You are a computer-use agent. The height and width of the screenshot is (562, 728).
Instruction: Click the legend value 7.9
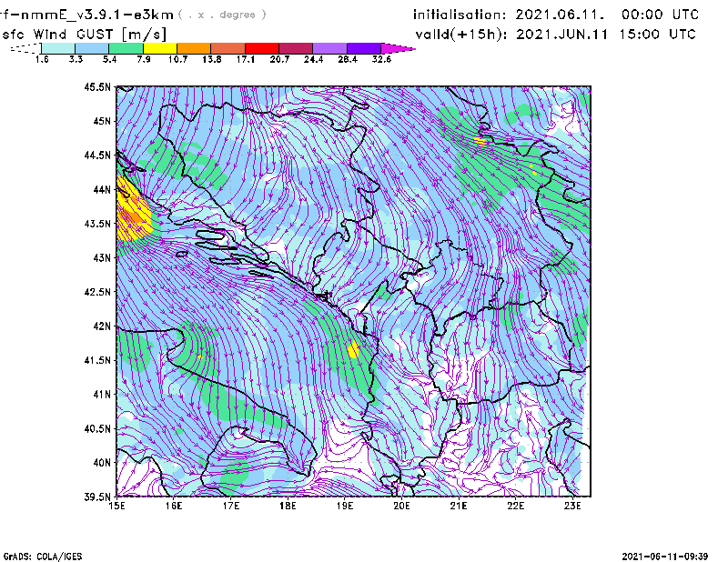point(144,59)
